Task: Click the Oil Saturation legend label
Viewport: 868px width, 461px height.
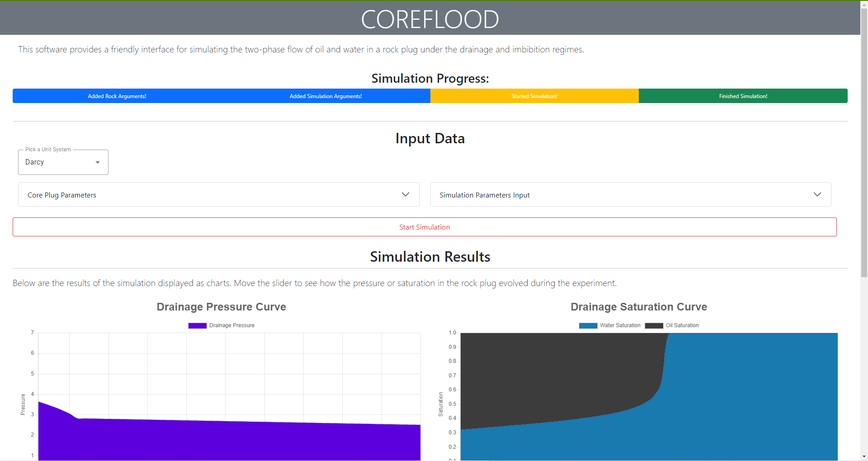Action: pos(682,325)
